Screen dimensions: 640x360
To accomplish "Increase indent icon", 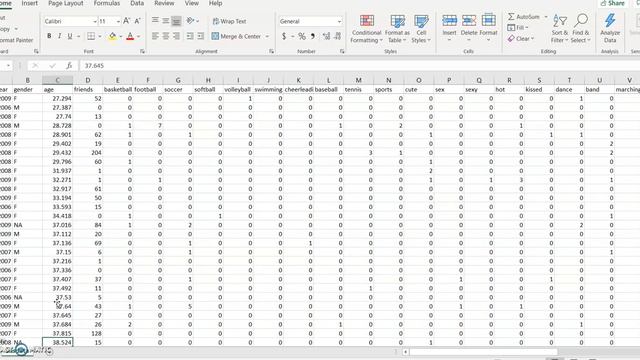I will [201, 36].
